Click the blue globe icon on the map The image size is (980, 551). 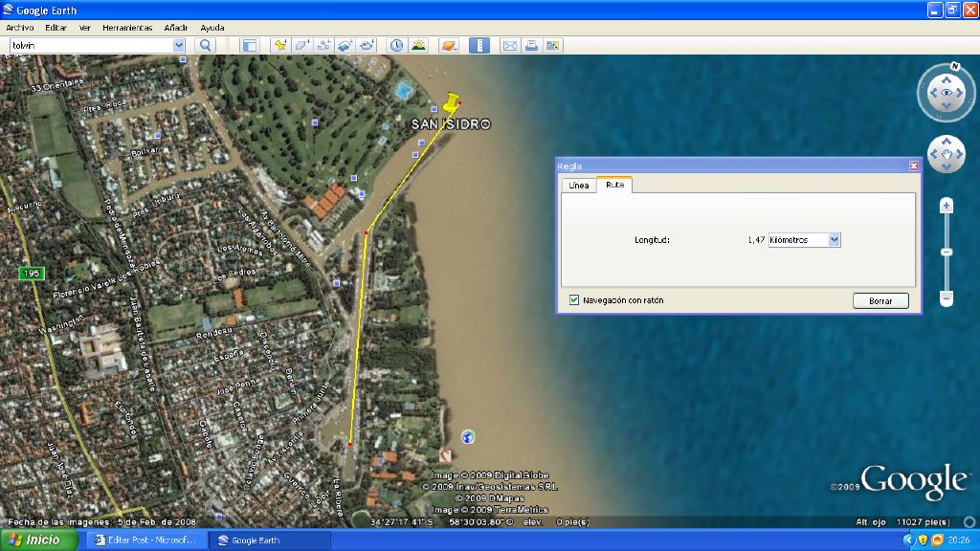click(467, 436)
